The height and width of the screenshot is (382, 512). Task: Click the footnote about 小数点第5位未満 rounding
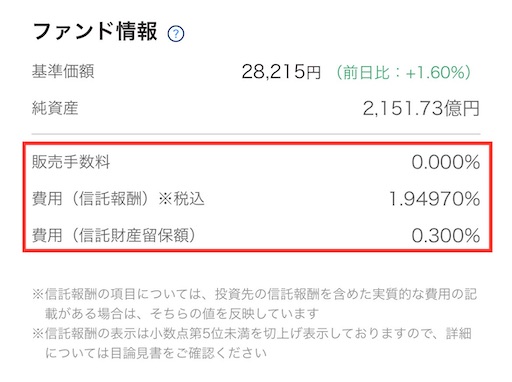(x=252, y=343)
